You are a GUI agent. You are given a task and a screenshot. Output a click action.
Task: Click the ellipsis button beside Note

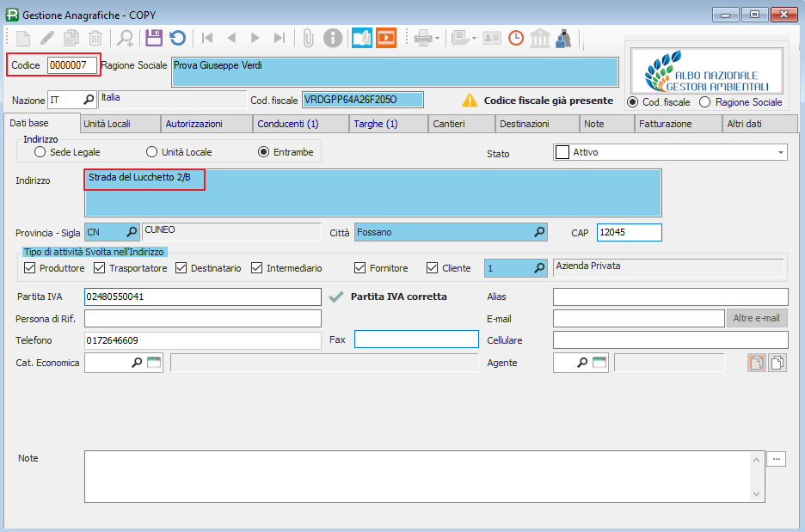[x=777, y=459]
